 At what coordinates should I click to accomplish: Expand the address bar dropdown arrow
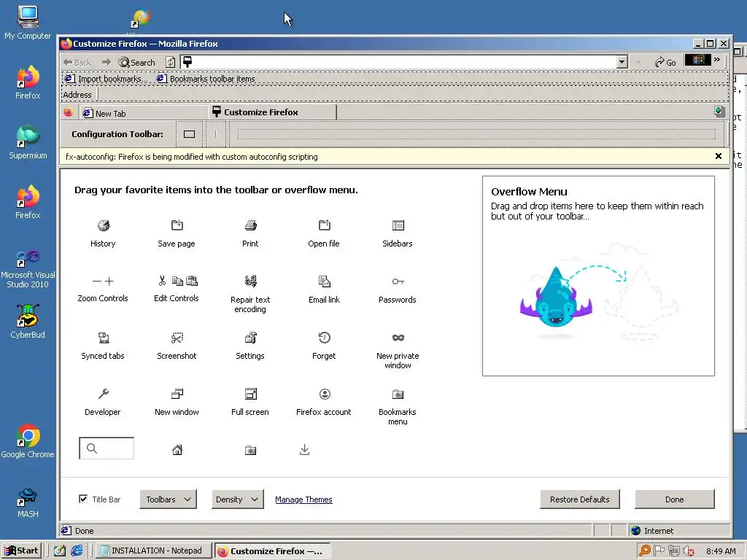pos(622,62)
